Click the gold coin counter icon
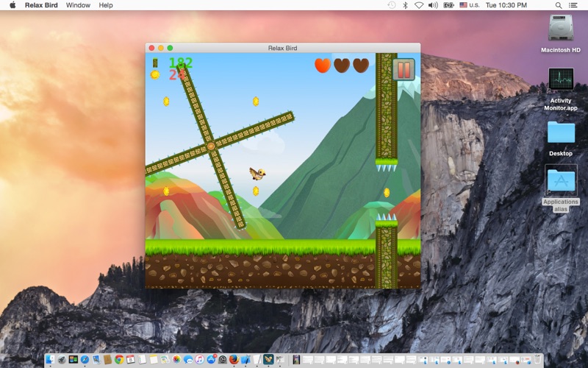 coord(155,74)
